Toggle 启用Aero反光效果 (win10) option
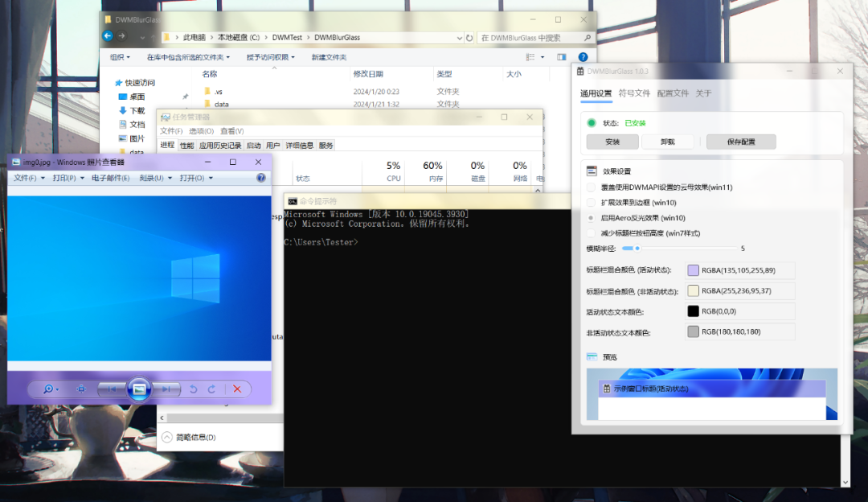Screen dimensions: 868x502 592,218
